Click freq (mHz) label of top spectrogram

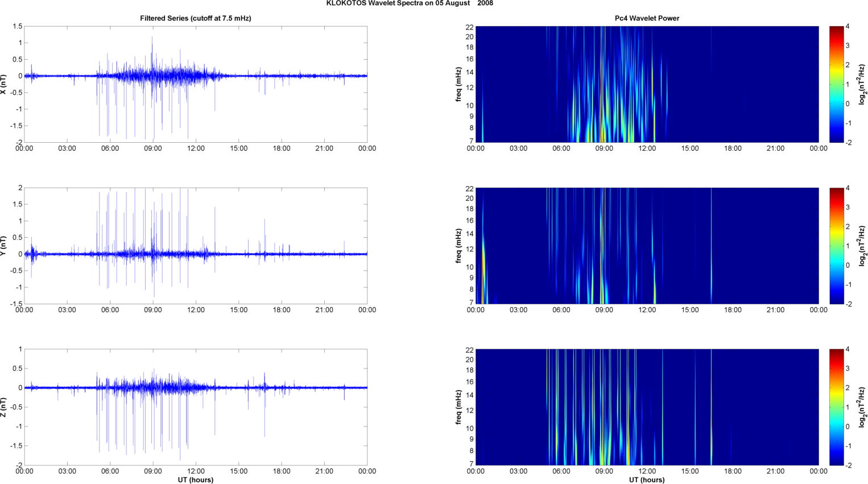458,84
